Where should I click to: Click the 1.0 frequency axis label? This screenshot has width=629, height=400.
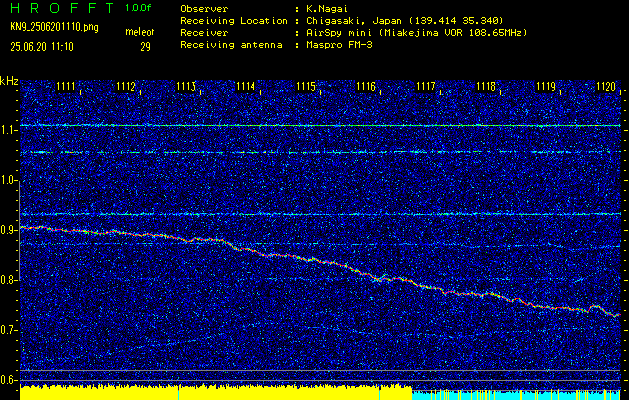[x=7, y=181]
